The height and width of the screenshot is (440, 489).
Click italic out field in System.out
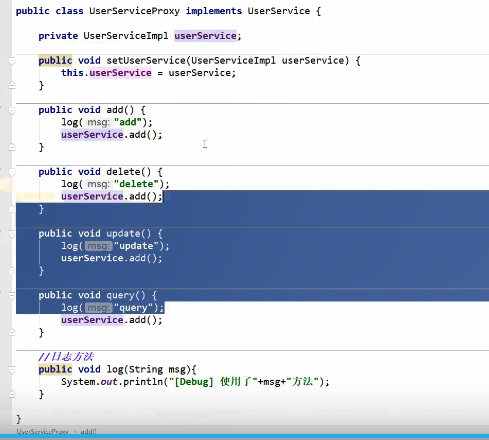(109, 382)
